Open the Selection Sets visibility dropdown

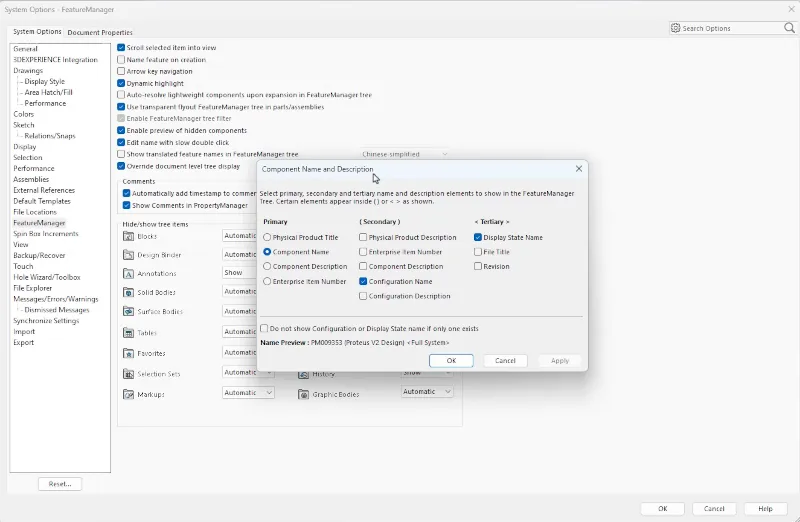point(247,372)
